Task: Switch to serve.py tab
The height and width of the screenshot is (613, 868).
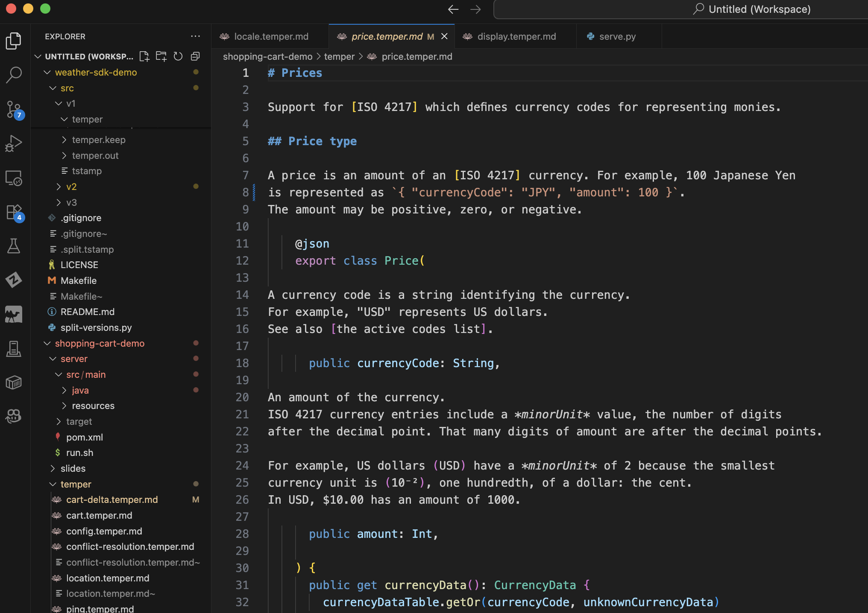Action: tap(617, 37)
